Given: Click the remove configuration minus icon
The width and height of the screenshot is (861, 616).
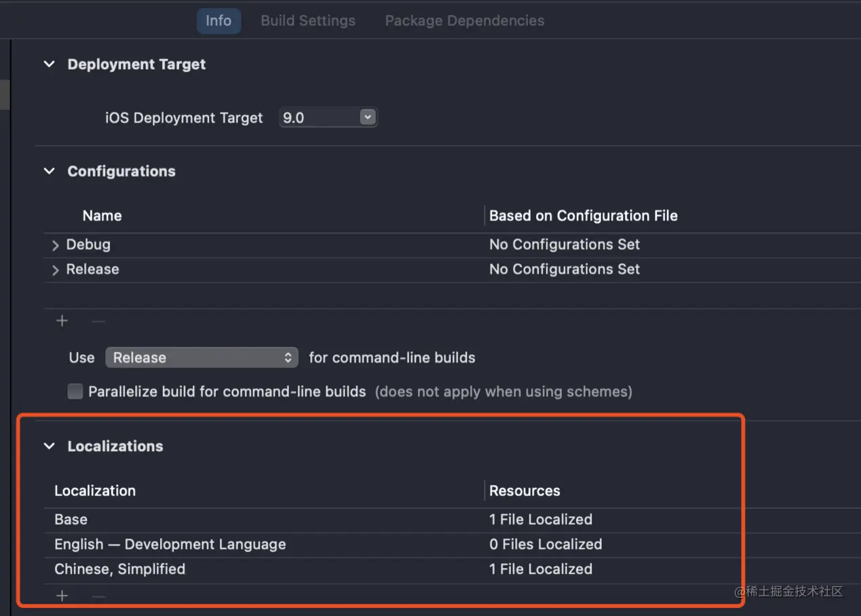Looking at the screenshot, I should (98, 321).
